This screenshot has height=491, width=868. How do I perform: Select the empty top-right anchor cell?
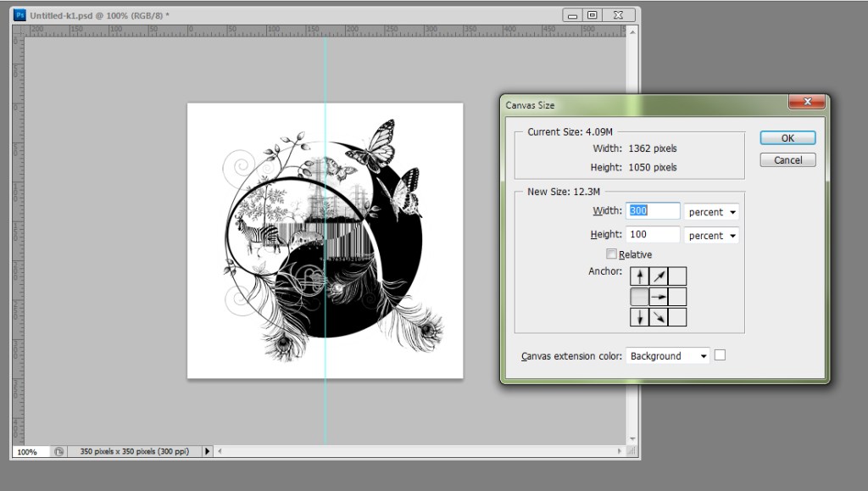(677, 276)
